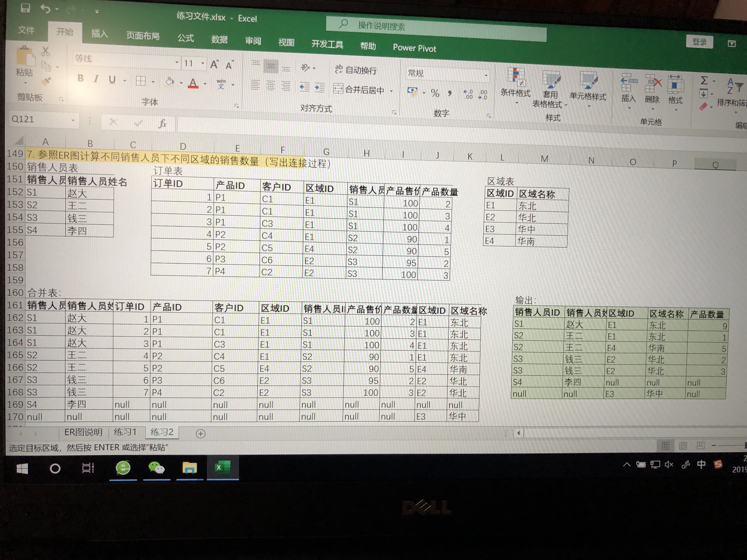Click the Undo arrow icon

pos(45,9)
